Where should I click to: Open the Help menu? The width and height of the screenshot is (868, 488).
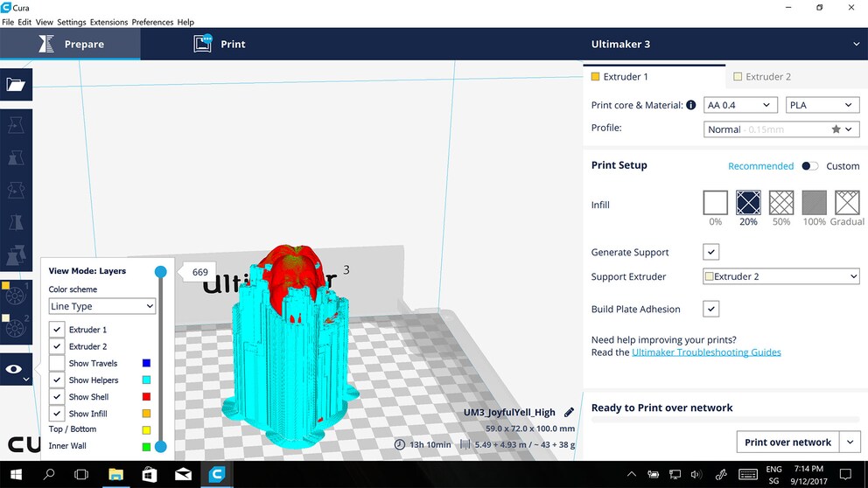[x=185, y=22]
